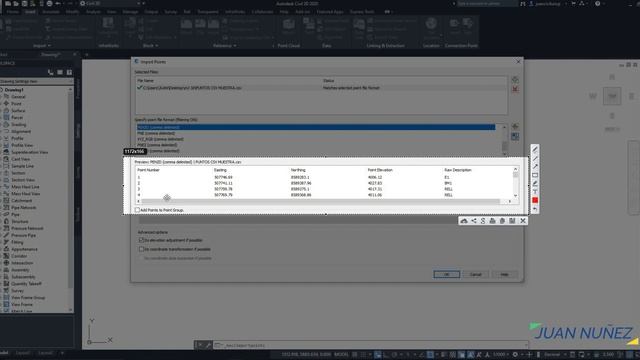Select Corridor in the settings tree
The height and width of the screenshot is (360, 640).
(x=19, y=256)
